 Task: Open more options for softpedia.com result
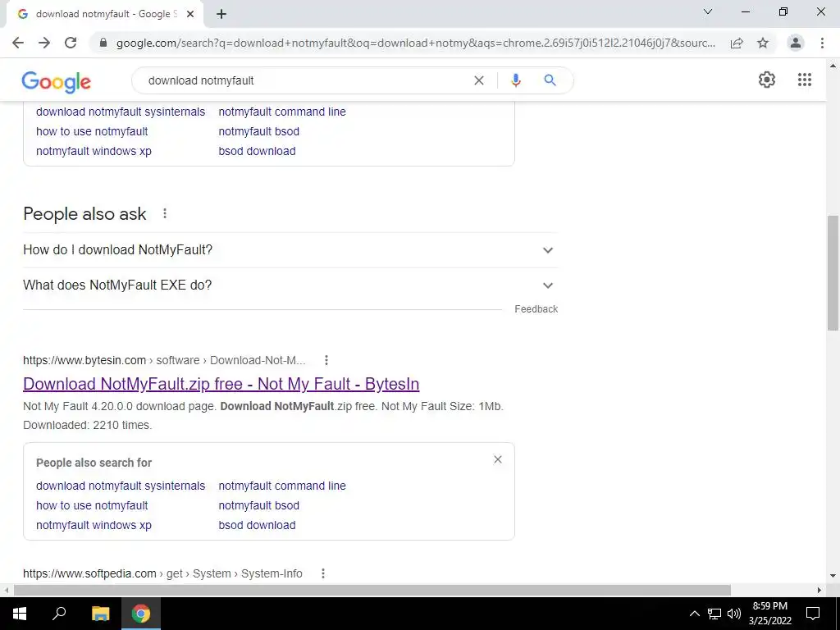[323, 573]
